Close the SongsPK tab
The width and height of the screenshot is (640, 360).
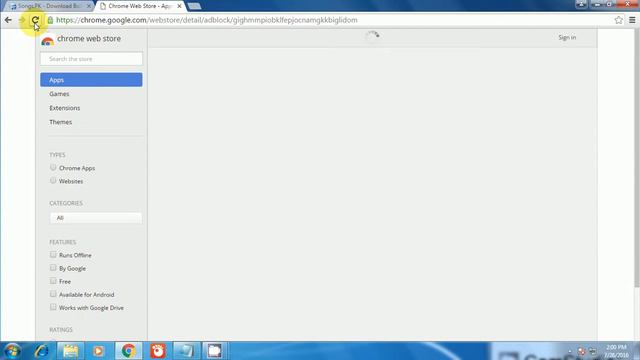[89, 6]
